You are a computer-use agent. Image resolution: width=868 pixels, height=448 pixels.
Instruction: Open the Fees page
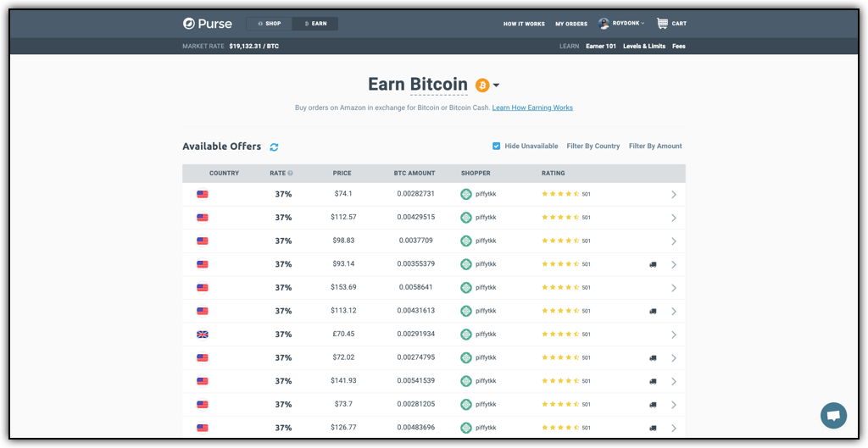(679, 47)
